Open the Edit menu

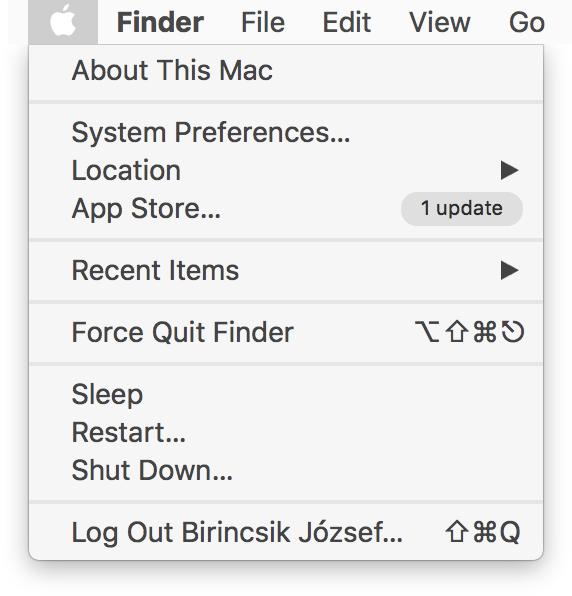[x=347, y=22]
